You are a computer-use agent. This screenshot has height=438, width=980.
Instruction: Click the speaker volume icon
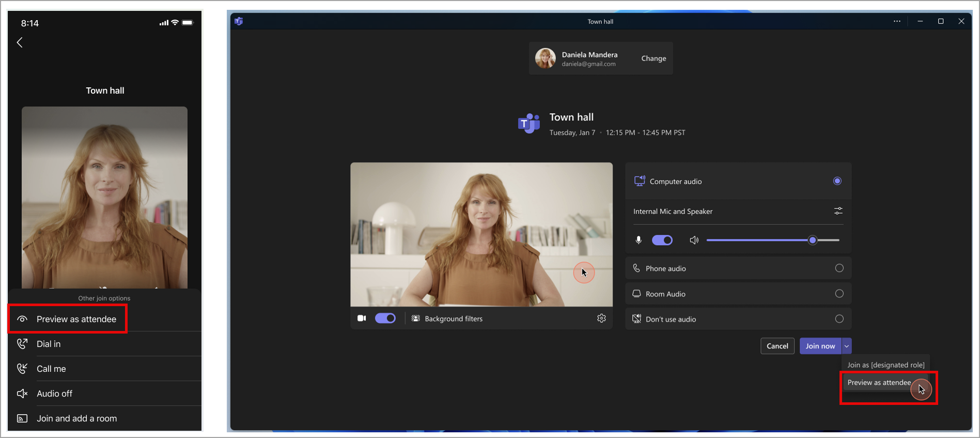point(694,240)
